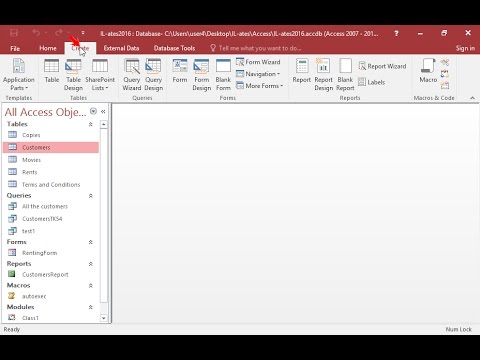Viewport: 480px width, 360px height.
Task: Select the Rents table
Action: pos(51,172)
